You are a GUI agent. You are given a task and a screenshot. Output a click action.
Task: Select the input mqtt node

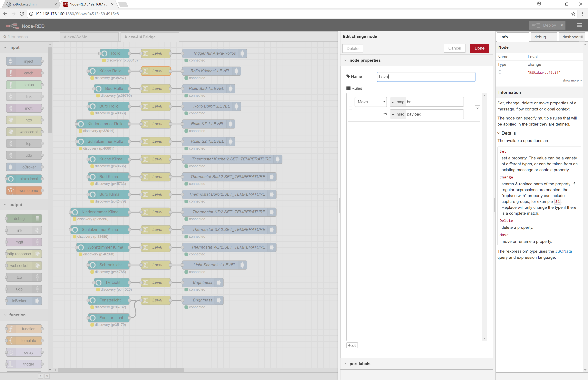point(24,108)
